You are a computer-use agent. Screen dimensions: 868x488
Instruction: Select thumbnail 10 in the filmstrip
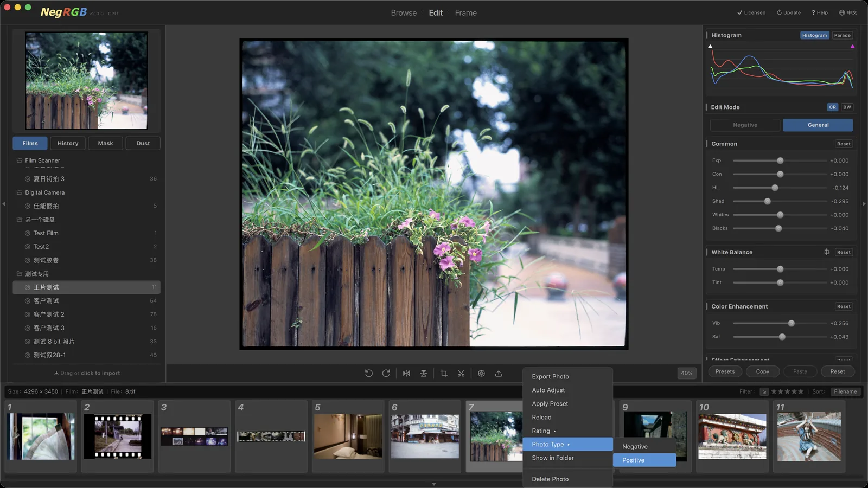pyautogui.click(x=732, y=436)
